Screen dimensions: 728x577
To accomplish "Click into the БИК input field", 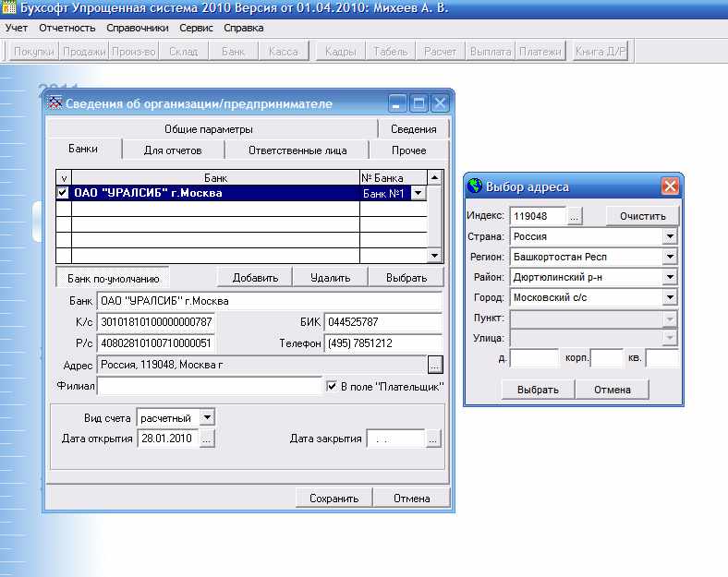I will click(382, 322).
